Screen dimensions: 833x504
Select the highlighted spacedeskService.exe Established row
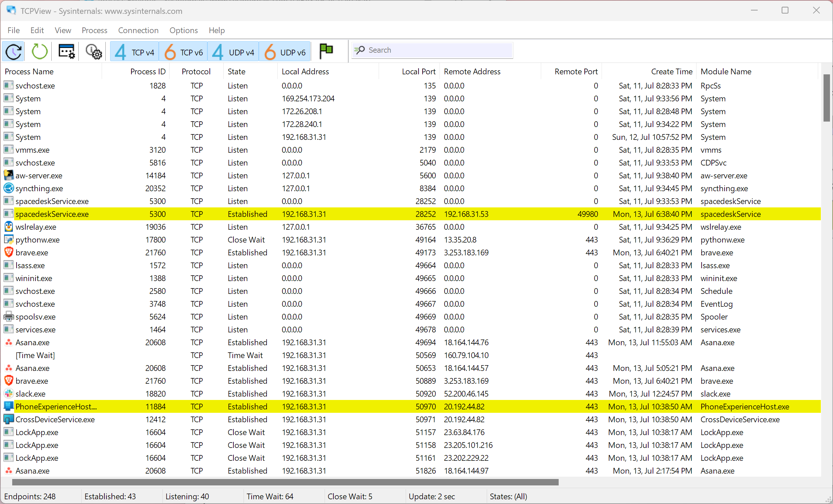pos(412,213)
